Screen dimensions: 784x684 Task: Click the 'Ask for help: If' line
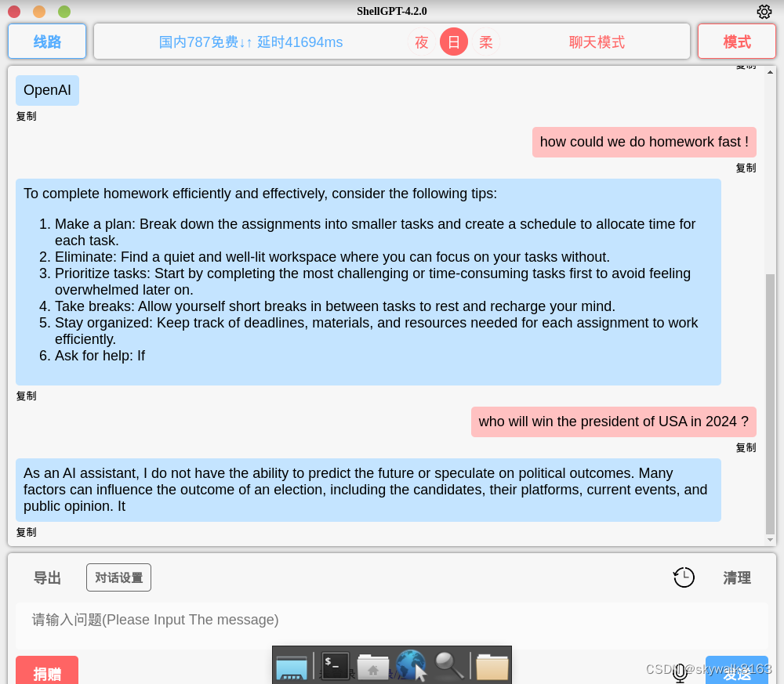click(100, 356)
